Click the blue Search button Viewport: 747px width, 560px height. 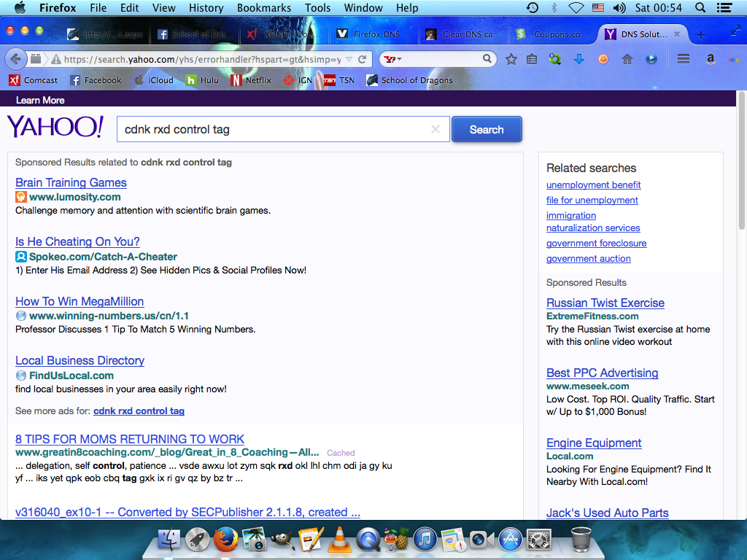coord(487,129)
